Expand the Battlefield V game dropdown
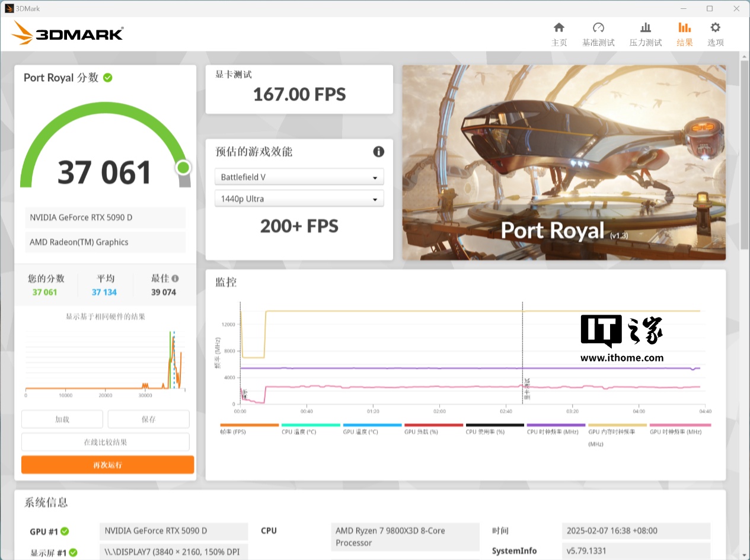Image resolution: width=750 pixels, height=560 pixels. tap(299, 177)
